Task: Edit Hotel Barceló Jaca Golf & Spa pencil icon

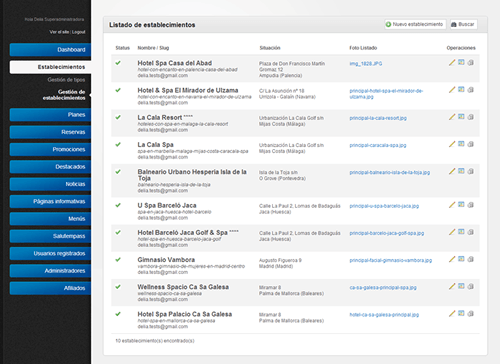Action: coord(452,232)
